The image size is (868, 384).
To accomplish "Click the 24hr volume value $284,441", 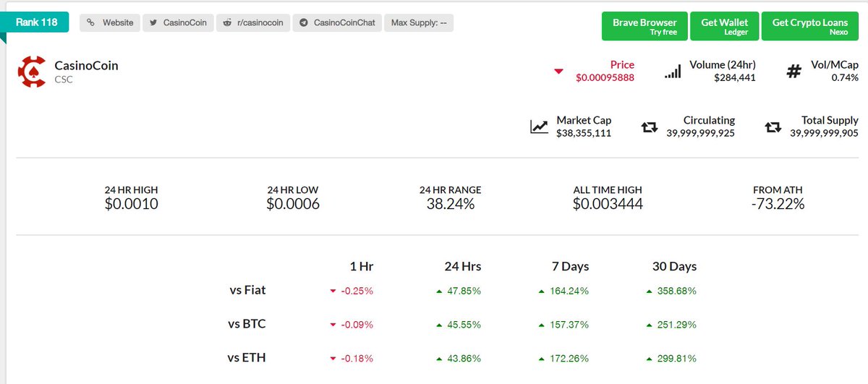I will tap(735, 77).
